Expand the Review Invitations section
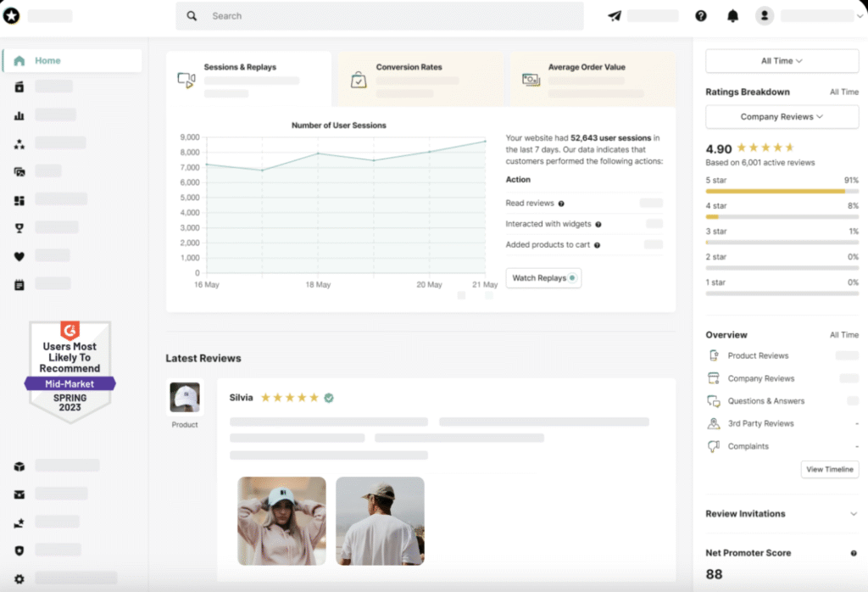This screenshot has width=868, height=592. 853,514
